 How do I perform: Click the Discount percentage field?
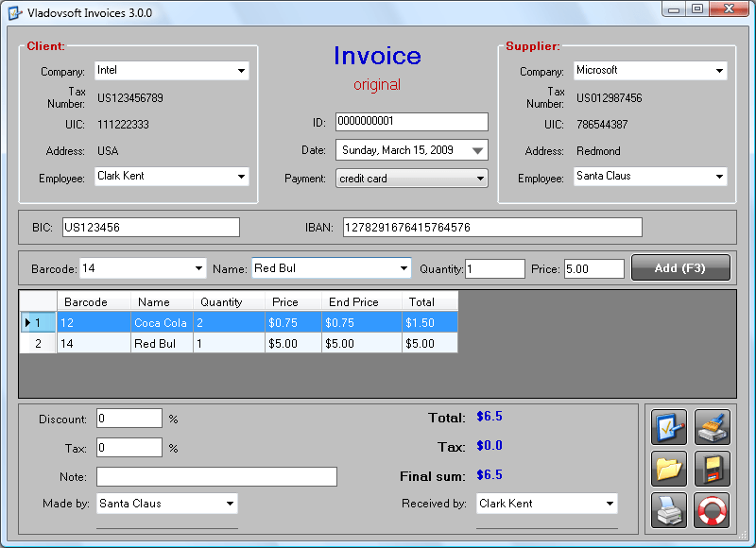[129, 418]
